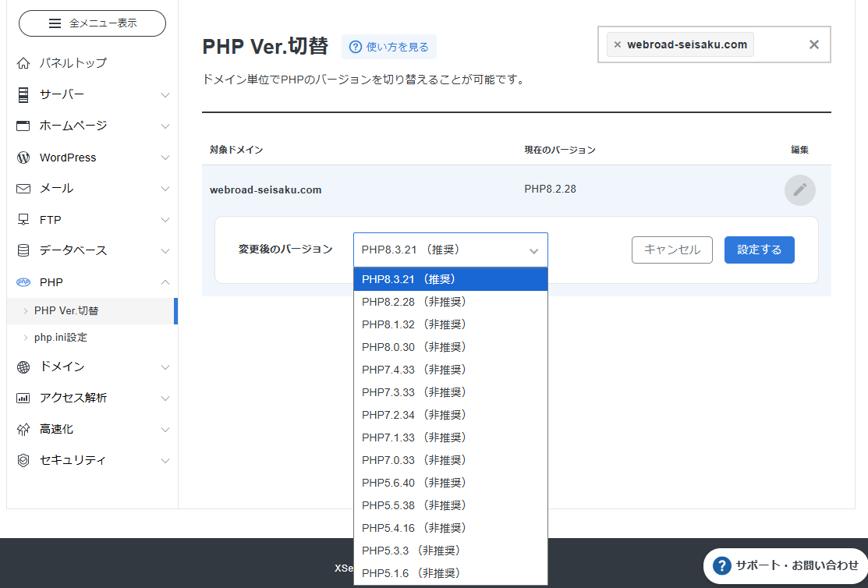This screenshot has height=588, width=868.
Task: Expand the FTP menu chevron
Action: (x=165, y=220)
